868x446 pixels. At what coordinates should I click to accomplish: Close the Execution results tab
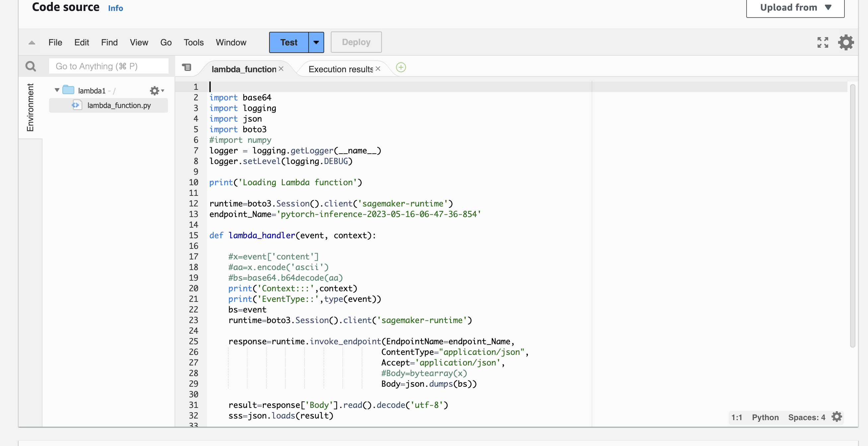(378, 69)
